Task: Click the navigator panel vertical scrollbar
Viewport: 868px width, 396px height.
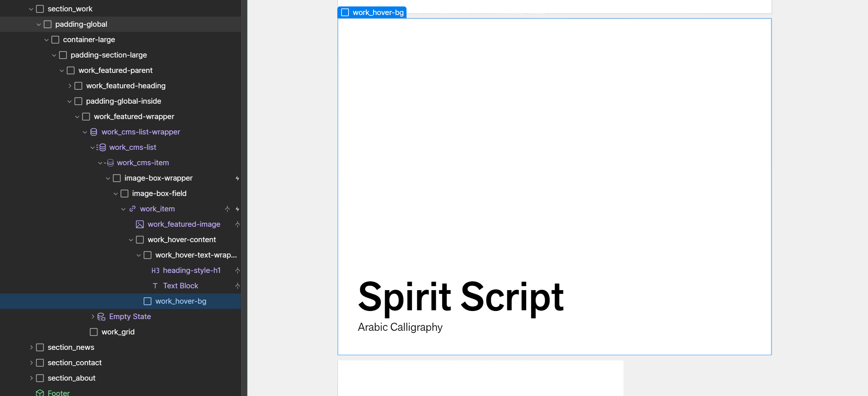Action: tap(244, 198)
